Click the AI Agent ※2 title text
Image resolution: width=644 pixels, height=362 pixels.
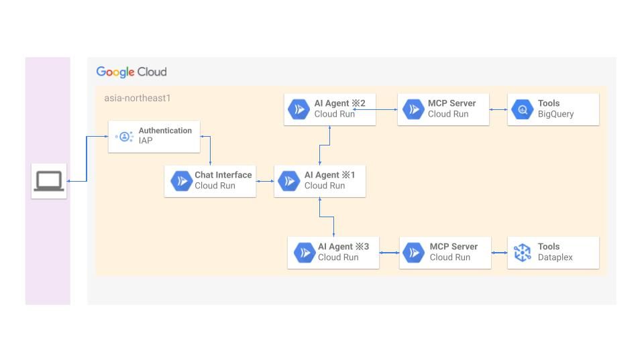[339, 103]
